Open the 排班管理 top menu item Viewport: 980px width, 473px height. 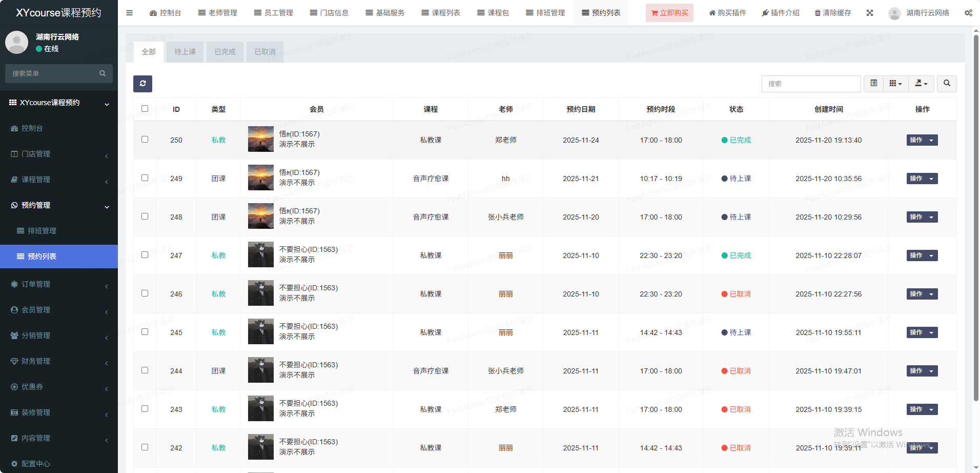coord(545,13)
